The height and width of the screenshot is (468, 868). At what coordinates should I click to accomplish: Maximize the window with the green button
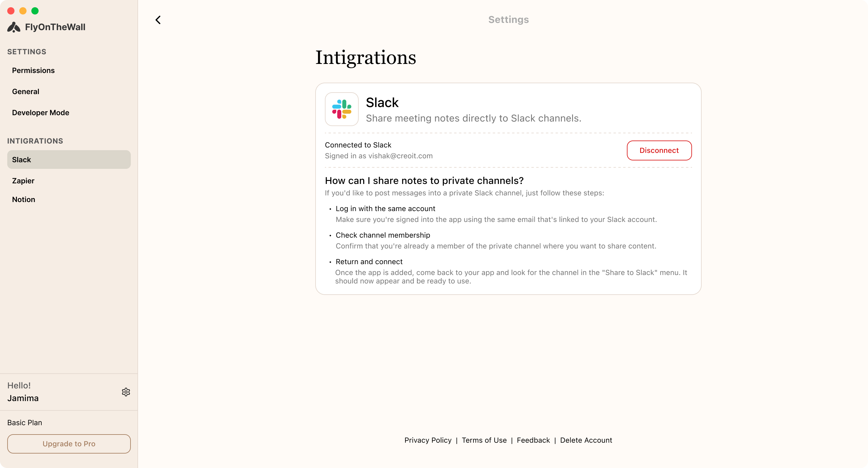point(35,11)
